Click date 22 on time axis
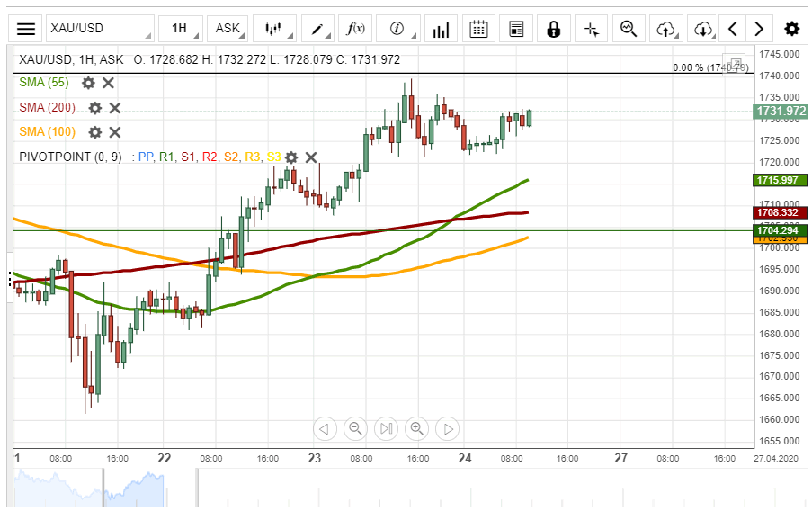Image resolution: width=812 pixels, height=511 pixels. point(165,458)
